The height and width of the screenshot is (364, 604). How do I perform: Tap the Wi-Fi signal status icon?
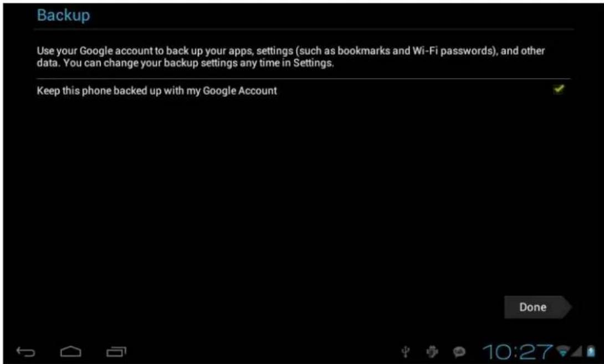tap(563, 351)
